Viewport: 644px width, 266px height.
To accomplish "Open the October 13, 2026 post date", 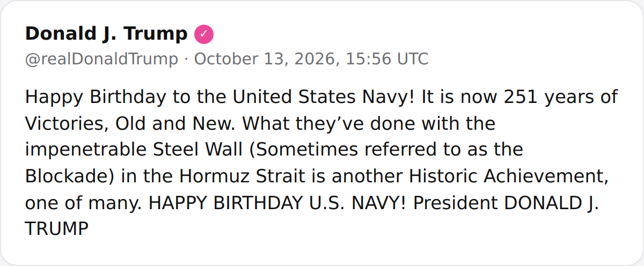I will click(266, 60).
